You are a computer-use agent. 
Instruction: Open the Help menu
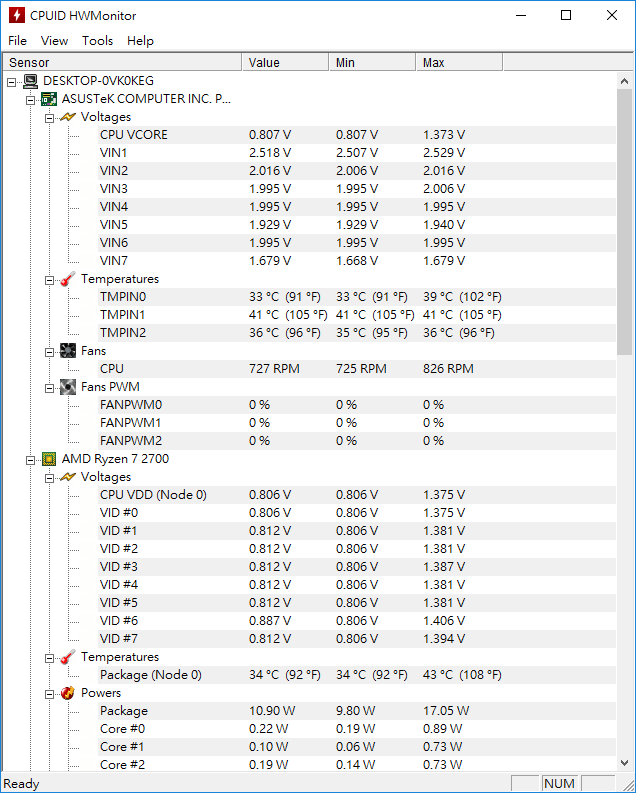[x=140, y=40]
